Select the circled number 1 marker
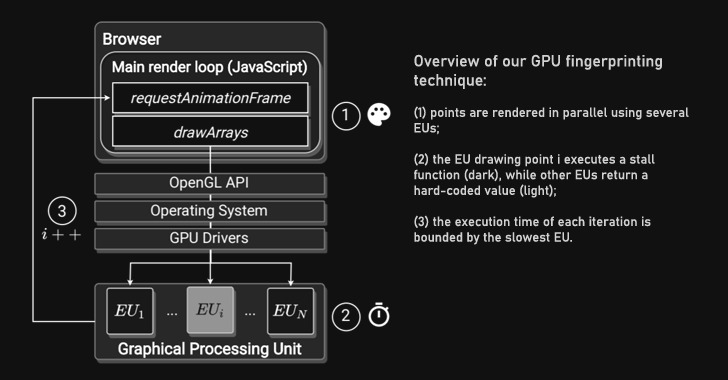728x380 pixels. pyautogui.click(x=346, y=116)
